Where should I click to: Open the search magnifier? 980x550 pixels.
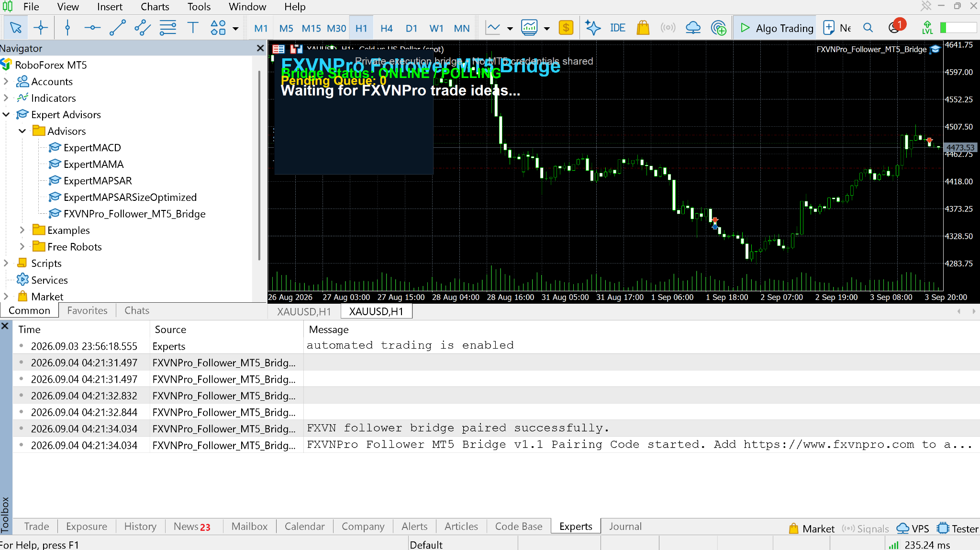pos(868,28)
